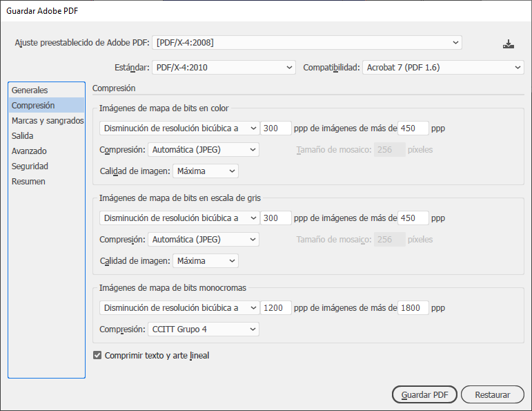This screenshot has height=411, width=532.
Task: Select the Seguridad section
Action: click(x=46, y=166)
